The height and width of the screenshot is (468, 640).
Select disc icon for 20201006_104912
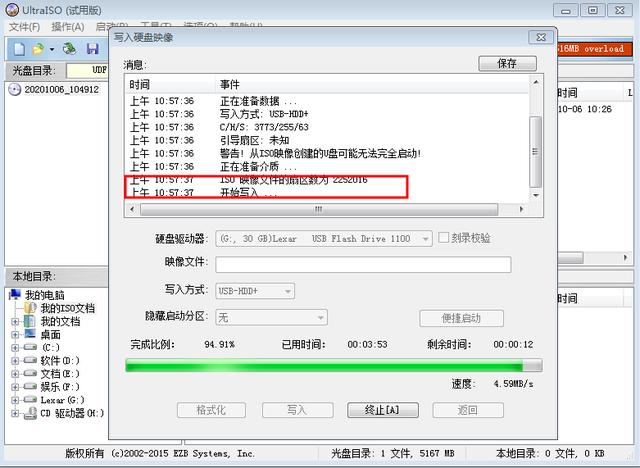tap(15, 89)
